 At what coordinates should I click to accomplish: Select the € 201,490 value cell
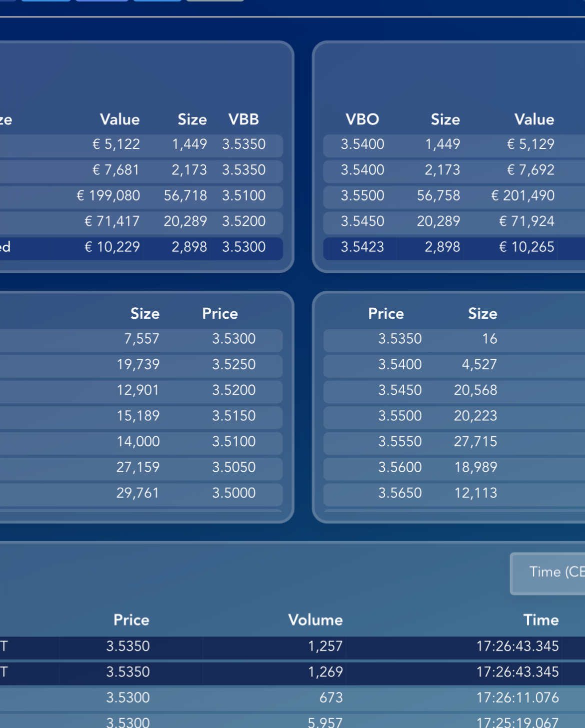click(x=522, y=195)
